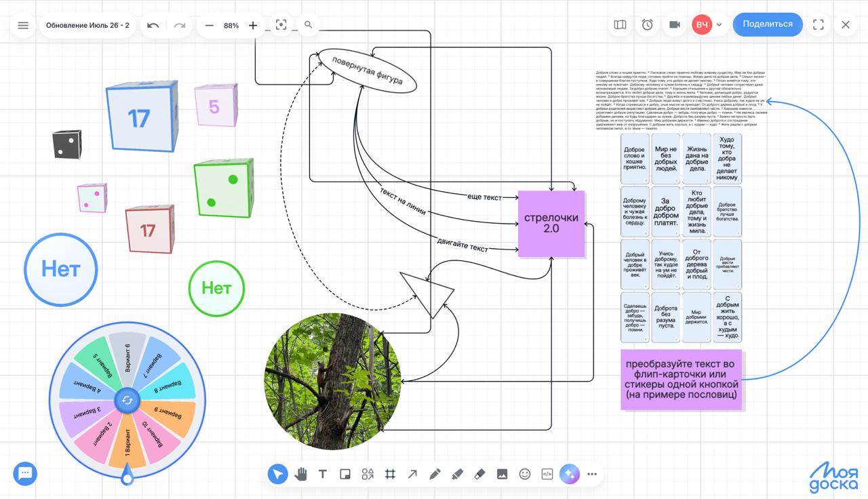Click the black dice with two dots
The height and width of the screenshot is (499, 868).
point(67,145)
